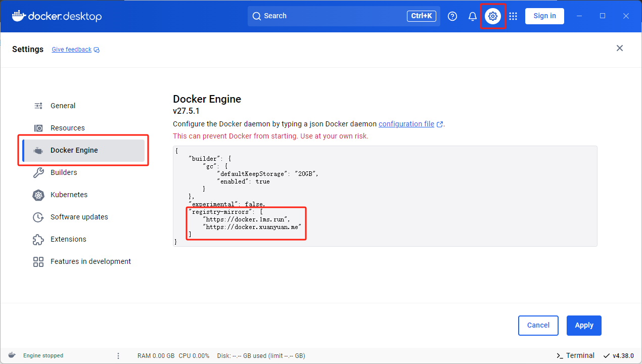Open the engine options three-dot menu
The width and height of the screenshot is (642, 364).
[x=118, y=356]
